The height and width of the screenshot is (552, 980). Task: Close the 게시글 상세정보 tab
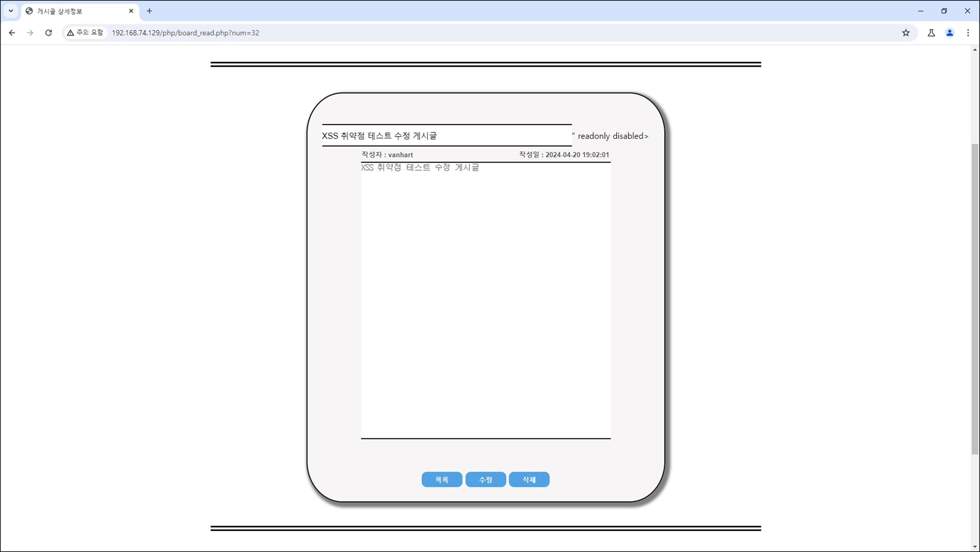131,11
